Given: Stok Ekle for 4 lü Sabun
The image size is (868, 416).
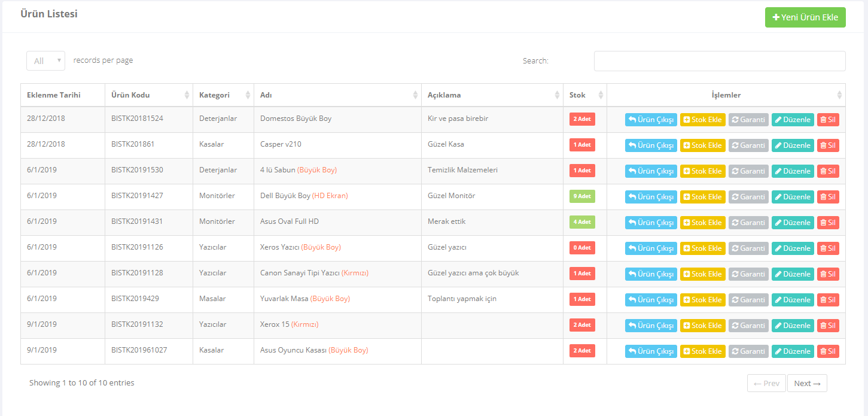Looking at the screenshot, I should (x=702, y=171).
